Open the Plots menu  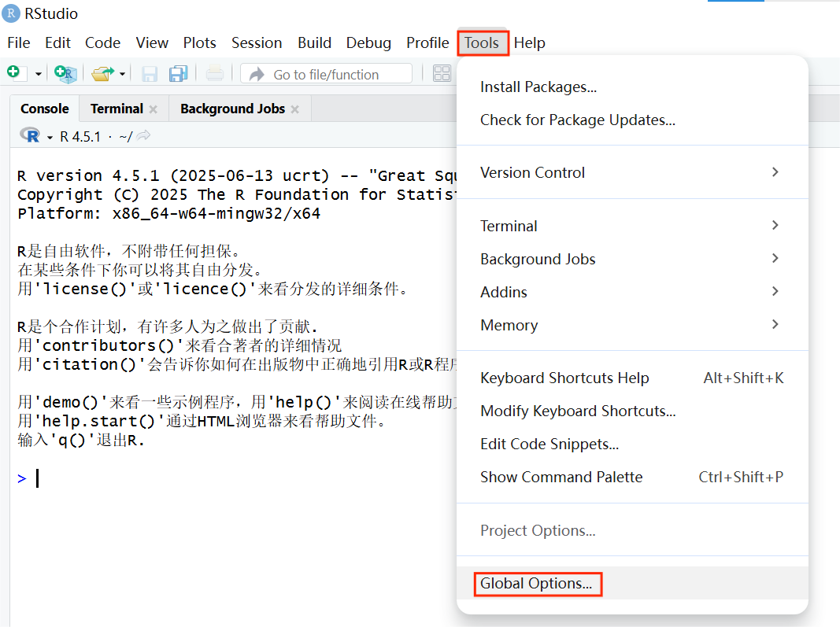[x=200, y=42]
